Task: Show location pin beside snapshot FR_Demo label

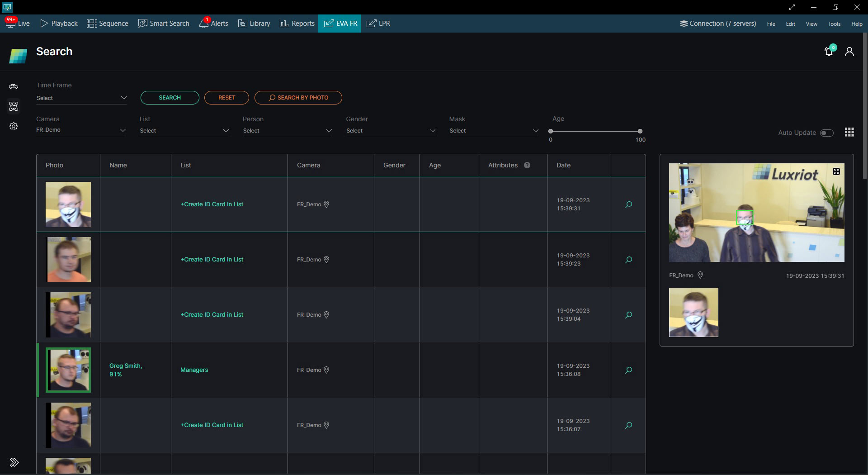Action: (x=700, y=275)
